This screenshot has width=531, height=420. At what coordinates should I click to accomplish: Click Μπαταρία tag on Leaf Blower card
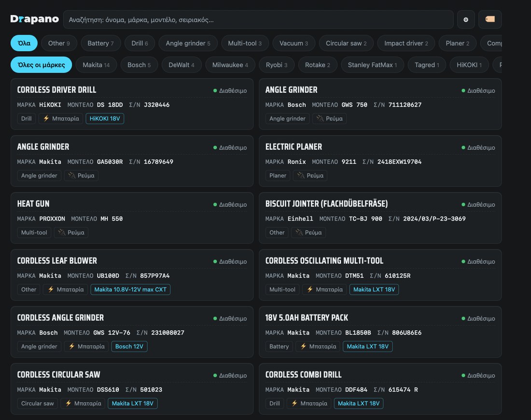pyautogui.click(x=65, y=289)
